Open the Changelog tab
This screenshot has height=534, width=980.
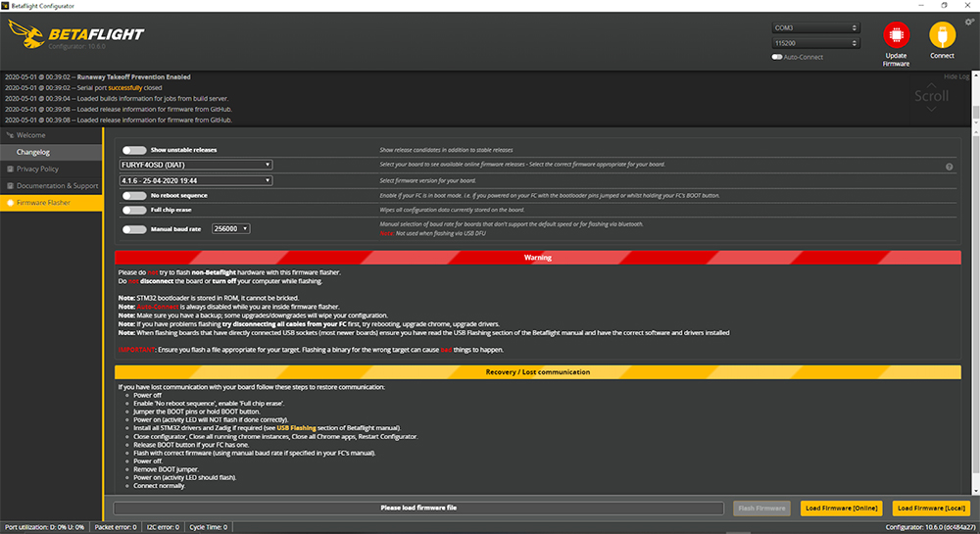[x=51, y=152]
